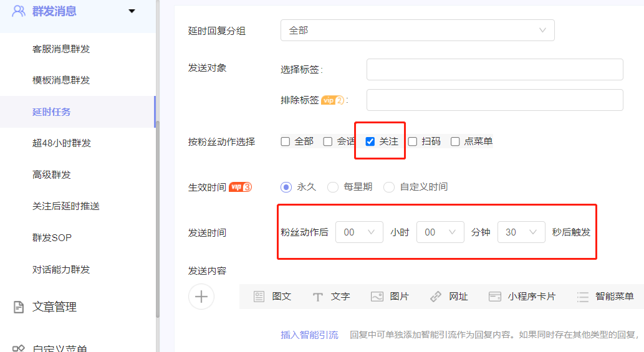Click the 小程序卡片 card icon
The height and width of the screenshot is (352, 644).
click(495, 296)
